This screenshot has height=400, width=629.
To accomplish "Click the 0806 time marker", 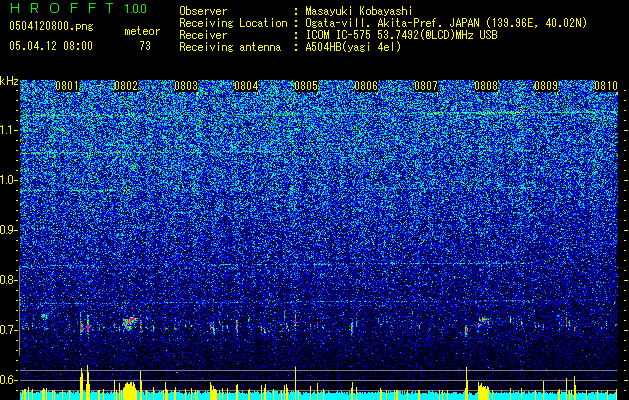I will coord(366,86).
